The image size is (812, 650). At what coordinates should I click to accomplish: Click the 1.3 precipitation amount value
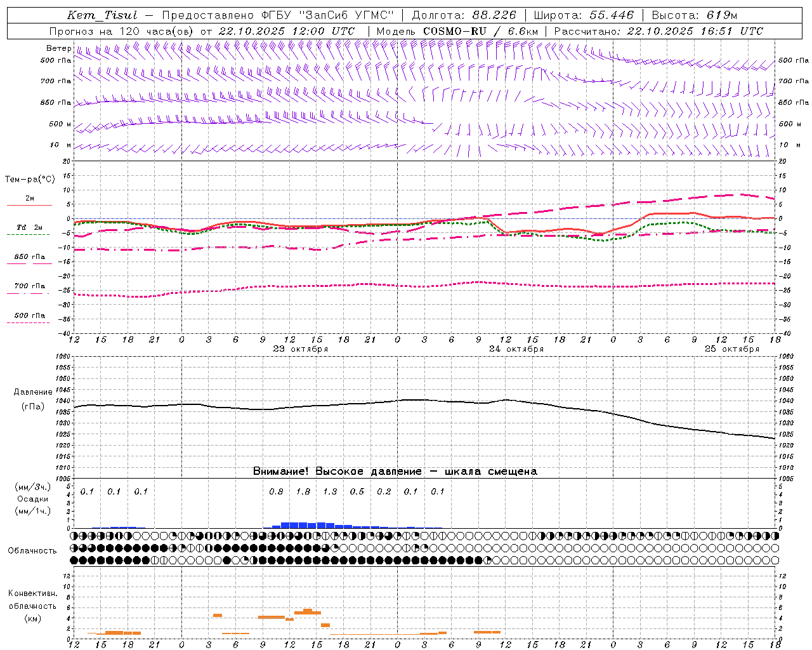click(x=330, y=492)
